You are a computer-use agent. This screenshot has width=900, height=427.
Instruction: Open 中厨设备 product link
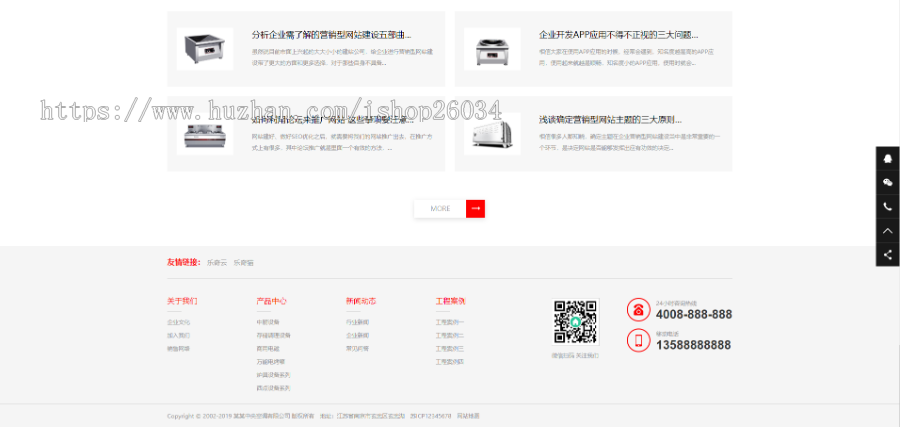[268, 323]
